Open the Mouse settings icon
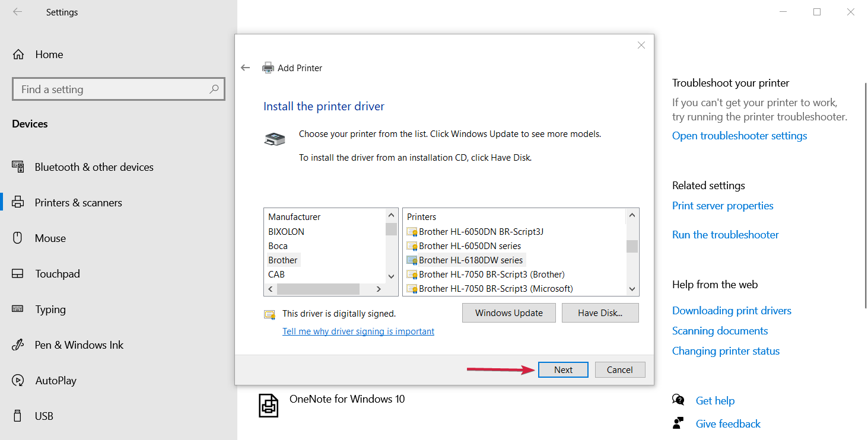The height and width of the screenshot is (440, 868). tap(18, 238)
